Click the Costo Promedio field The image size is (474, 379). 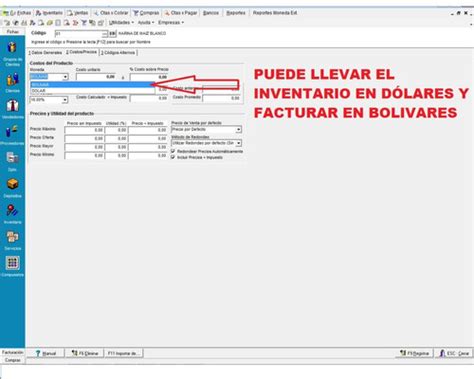[x=221, y=98]
